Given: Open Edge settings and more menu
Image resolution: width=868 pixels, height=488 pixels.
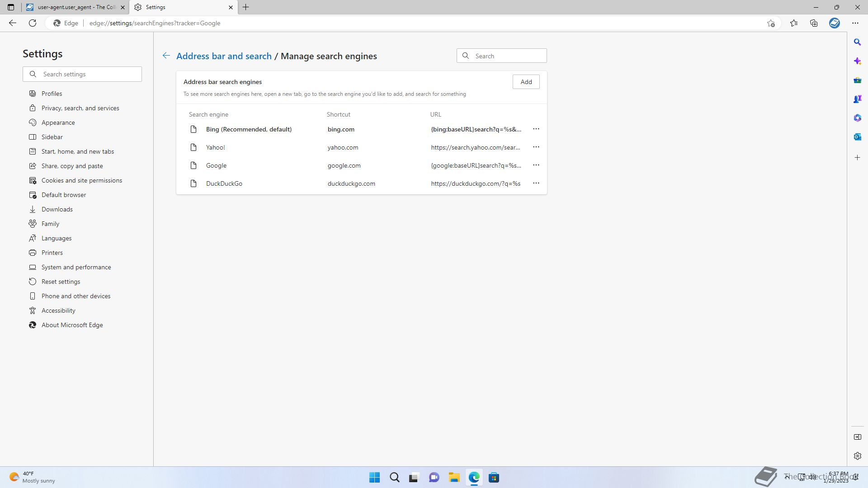Looking at the screenshot, I should tap(855, 23).
